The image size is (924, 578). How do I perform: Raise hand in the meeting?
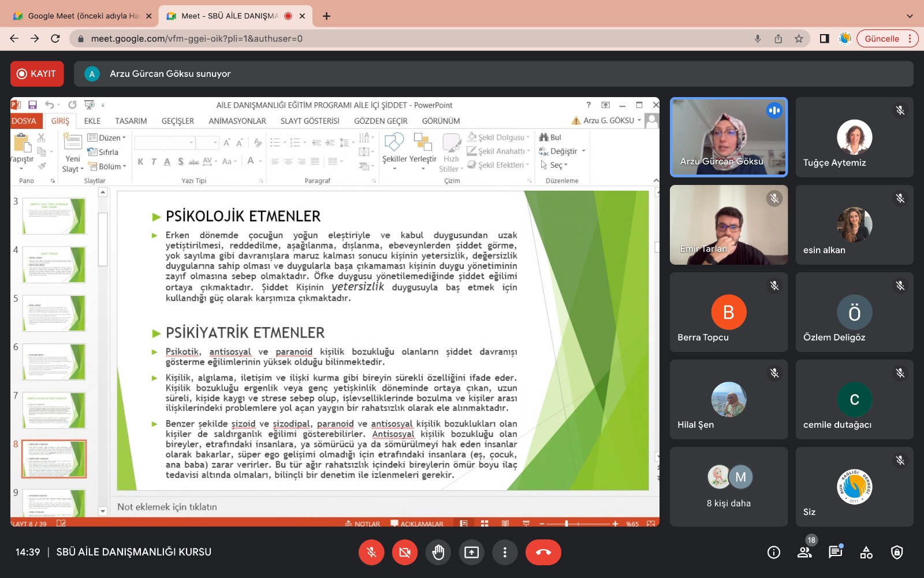click(x=438, y=553)
